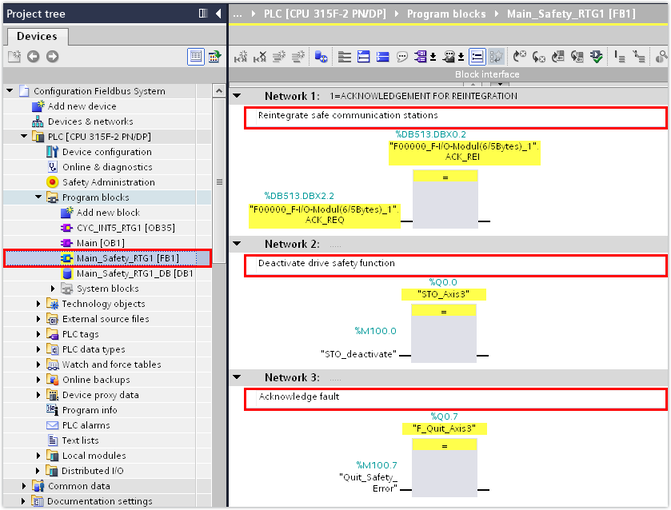671x510 pixels.
Task: Collapse Network 3 section triangle
Action: (x=237, y=377)
